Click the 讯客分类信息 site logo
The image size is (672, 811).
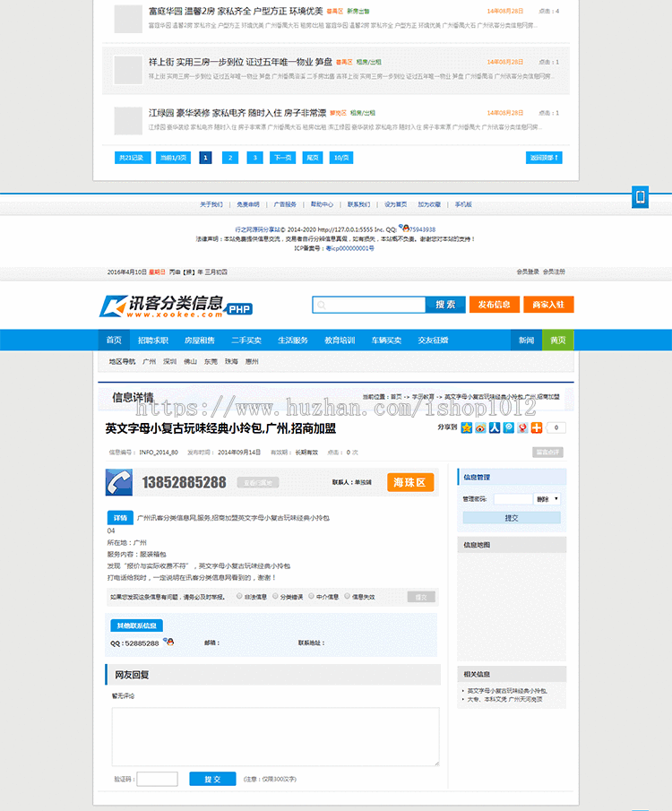tap(176, 306)
